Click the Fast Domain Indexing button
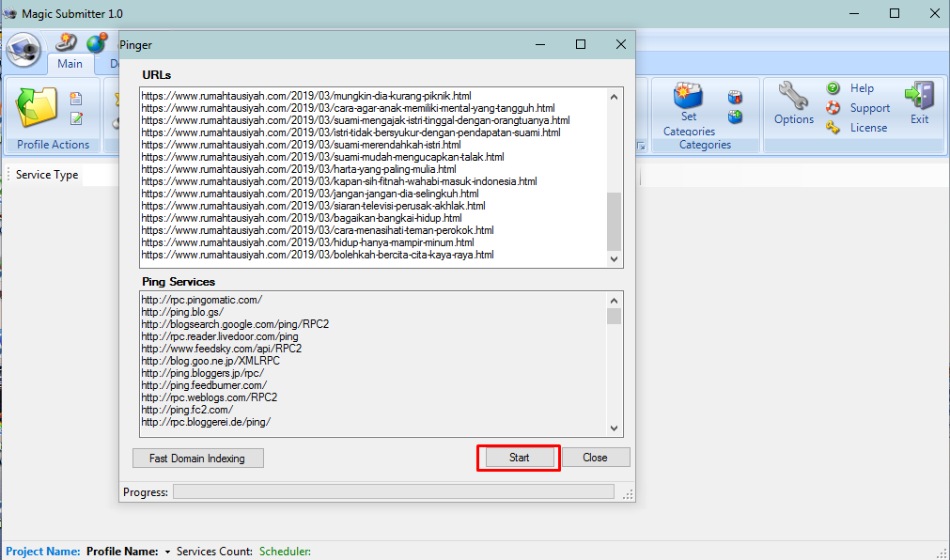The width and height of the screenshot is (950, 560). point(198,459)
